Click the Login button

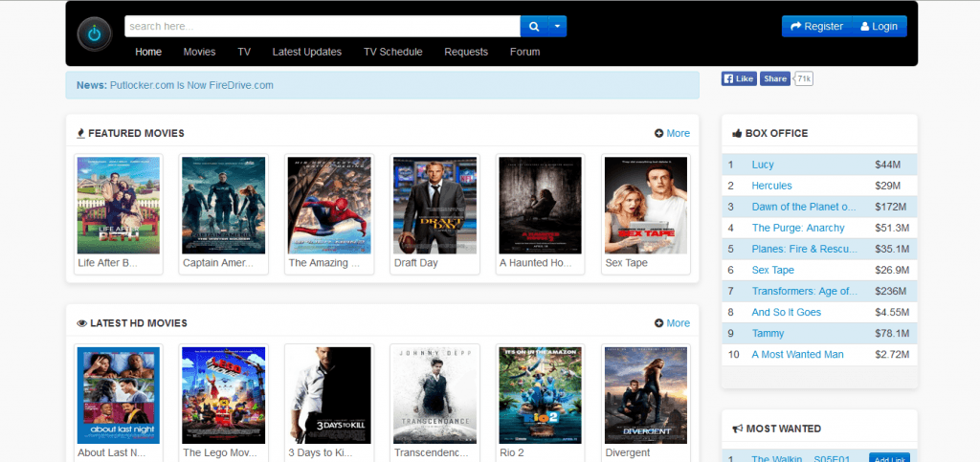tap(880, 26)
